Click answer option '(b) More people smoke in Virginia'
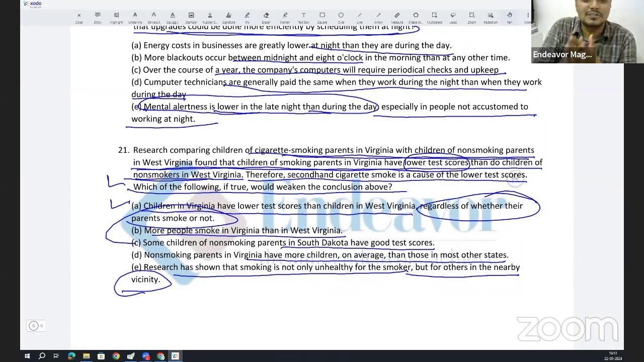 coord(236,230)
